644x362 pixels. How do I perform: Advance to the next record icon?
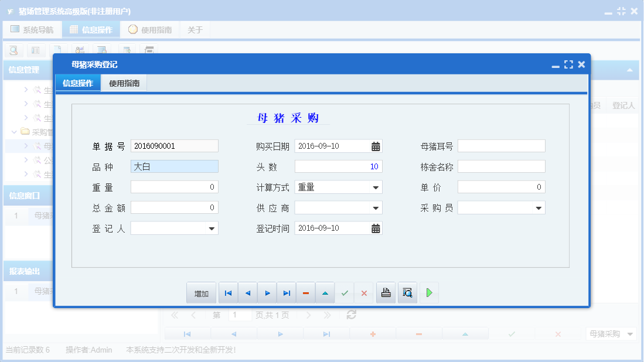pos(267,292)
